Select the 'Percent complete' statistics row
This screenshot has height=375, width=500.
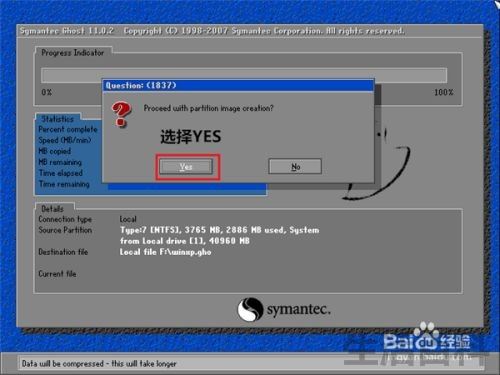pos(68,129)
